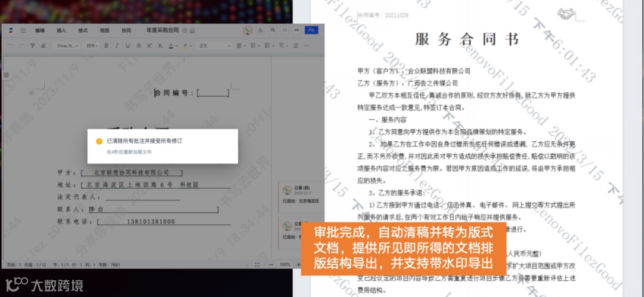Click the undo arrow

coord(11,45)
